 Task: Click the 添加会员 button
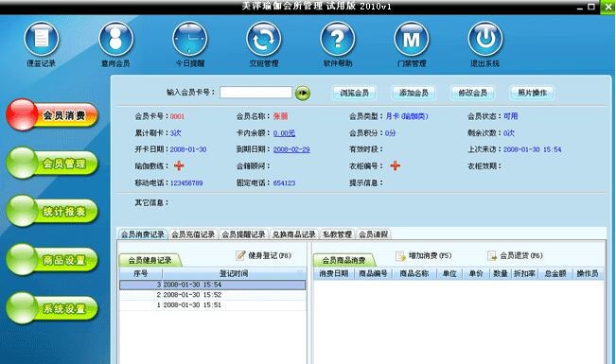point(414,93)
